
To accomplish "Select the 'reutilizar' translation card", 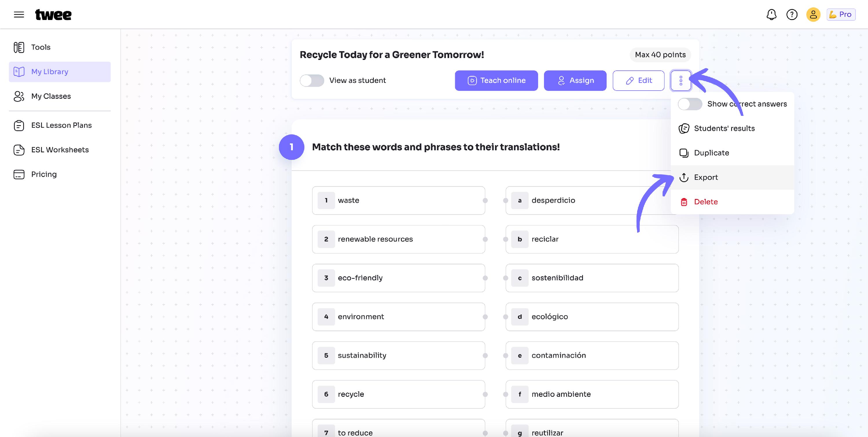I will [592, 428].
